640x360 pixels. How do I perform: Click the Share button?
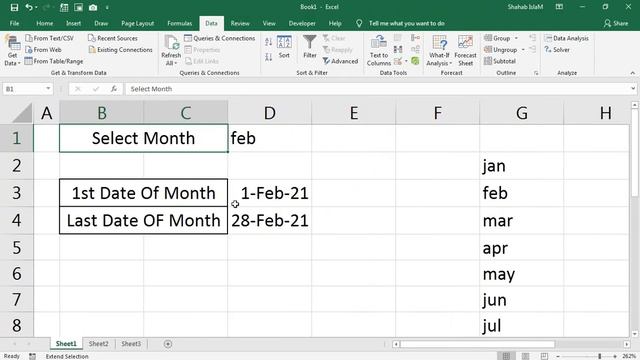point(616,23)
